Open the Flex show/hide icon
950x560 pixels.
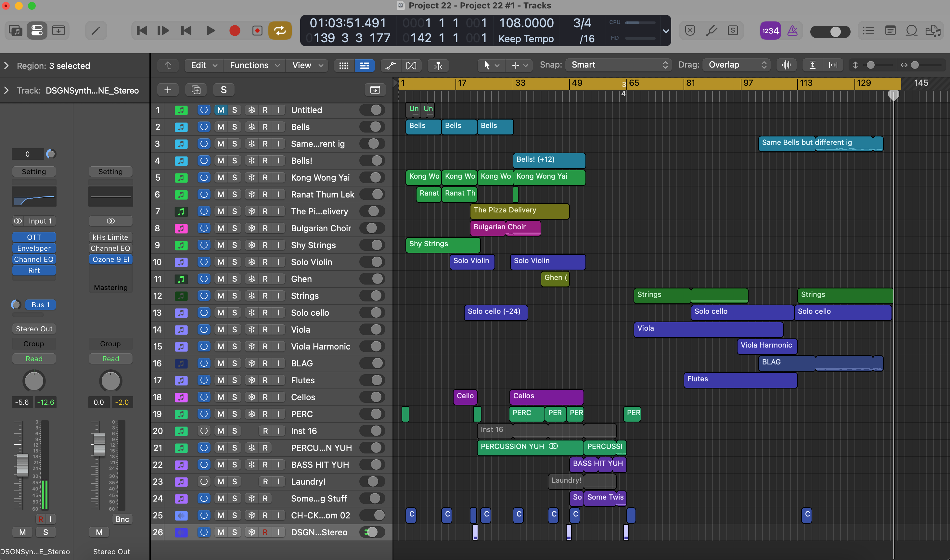coord(411,65)
